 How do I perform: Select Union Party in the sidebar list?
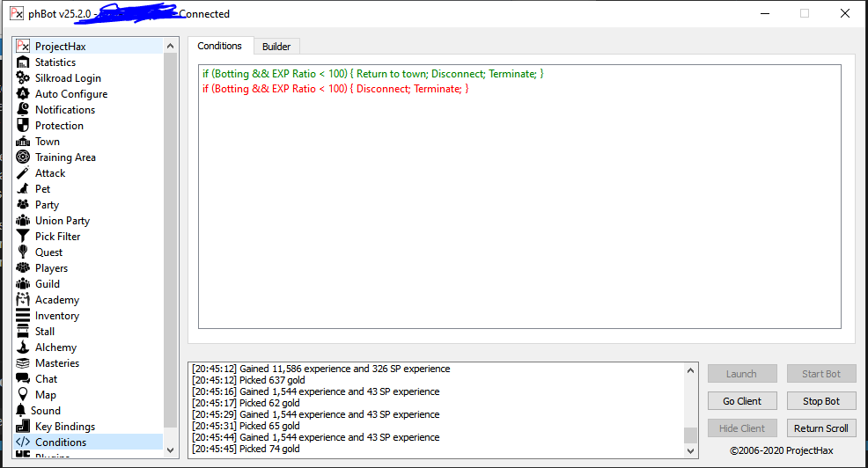[62, 221]
